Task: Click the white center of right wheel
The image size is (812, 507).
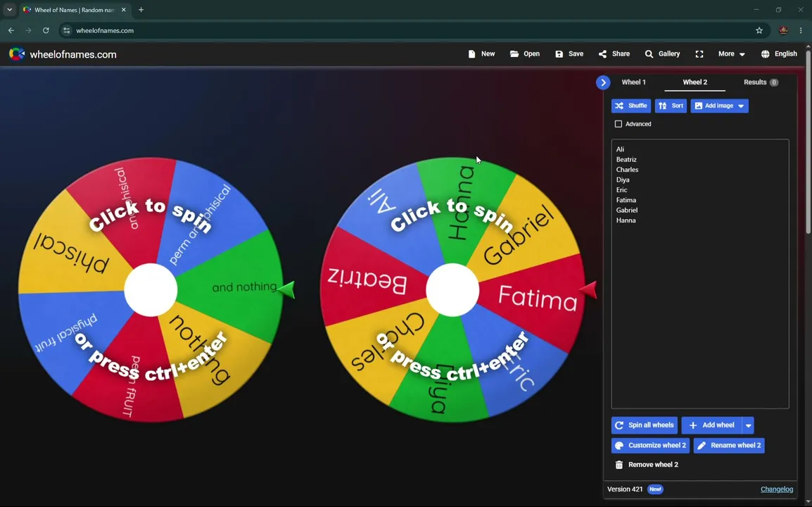Action: [x=452, y=290]
